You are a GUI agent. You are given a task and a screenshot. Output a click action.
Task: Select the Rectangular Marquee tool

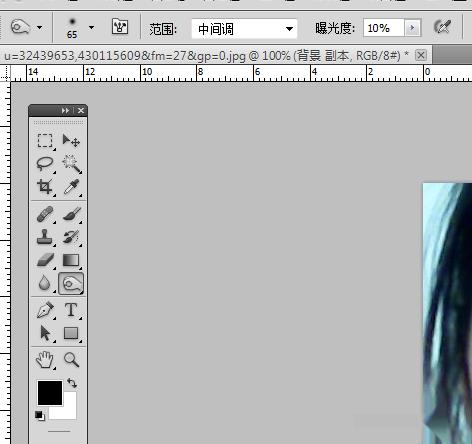[45, 141]
